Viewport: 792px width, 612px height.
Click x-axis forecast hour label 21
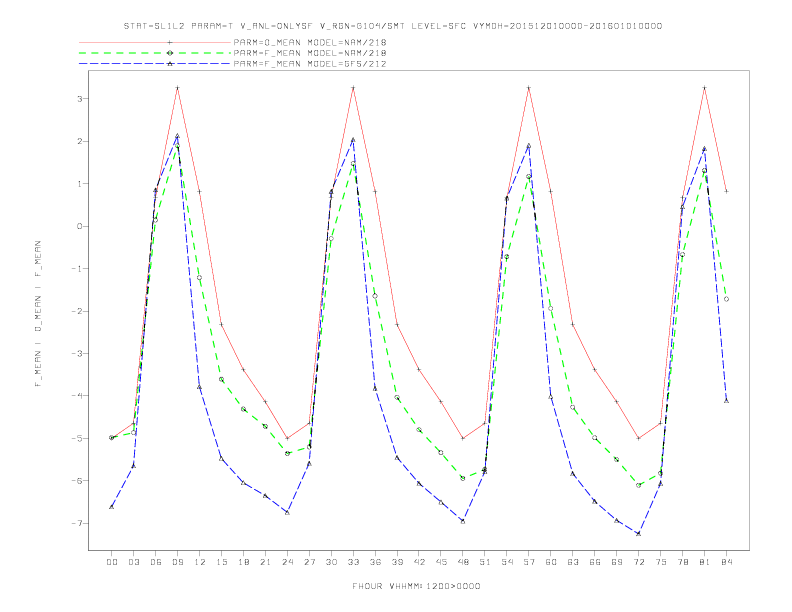pos(265,562)
